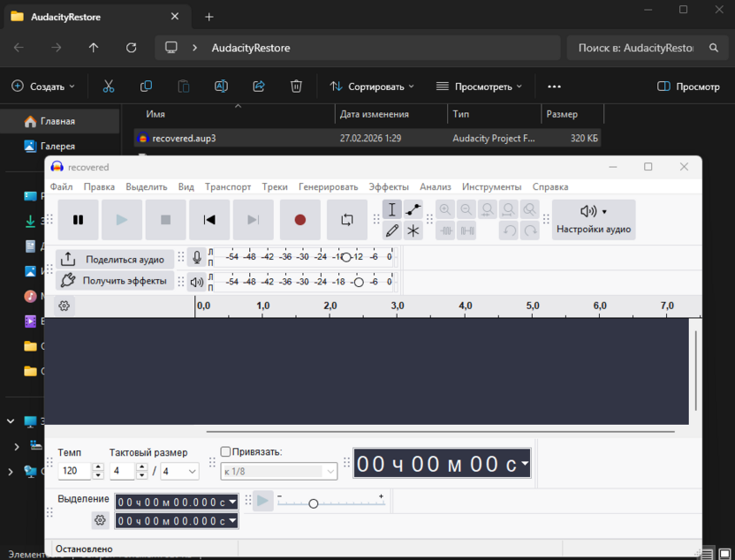
Task: Open the Настройки аудио dropdown
Action: click(x=593, y=219)
